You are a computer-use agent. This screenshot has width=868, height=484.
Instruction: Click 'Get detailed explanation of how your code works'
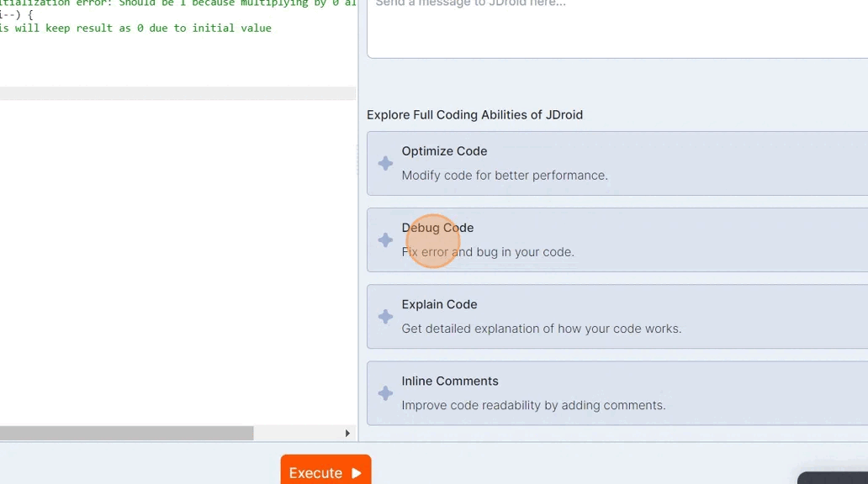pyautogui.click(x=541, y=329)
